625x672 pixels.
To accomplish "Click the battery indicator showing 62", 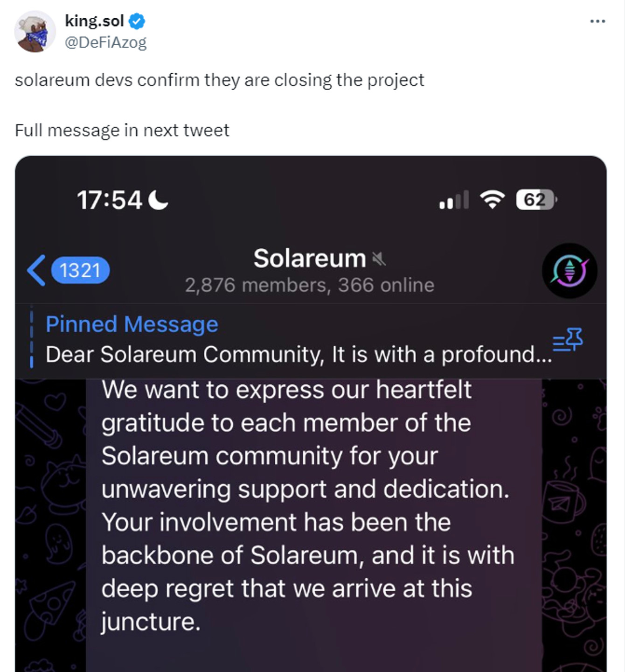I will (536, 200).
